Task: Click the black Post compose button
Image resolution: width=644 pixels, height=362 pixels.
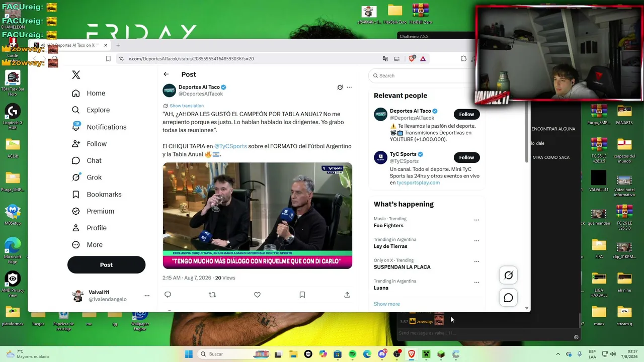Action: 106,265
